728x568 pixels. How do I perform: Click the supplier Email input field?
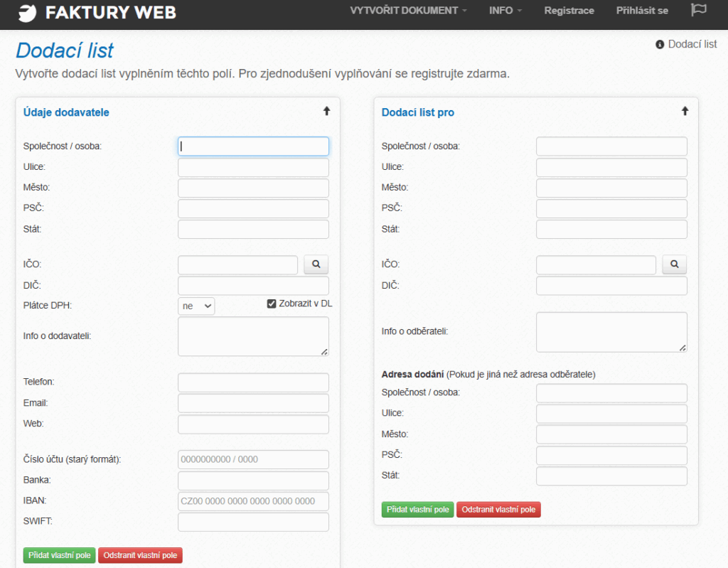pos(253,403)
